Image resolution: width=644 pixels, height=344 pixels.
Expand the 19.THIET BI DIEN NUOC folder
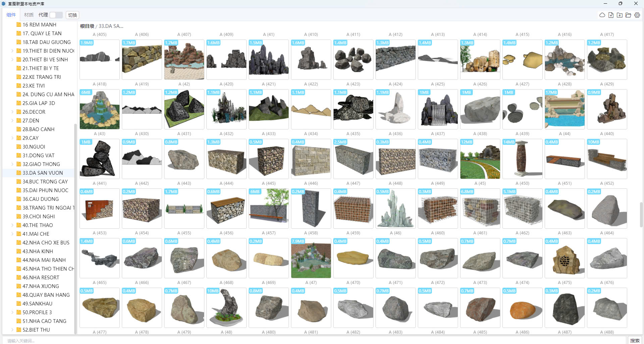coord(12,51)
